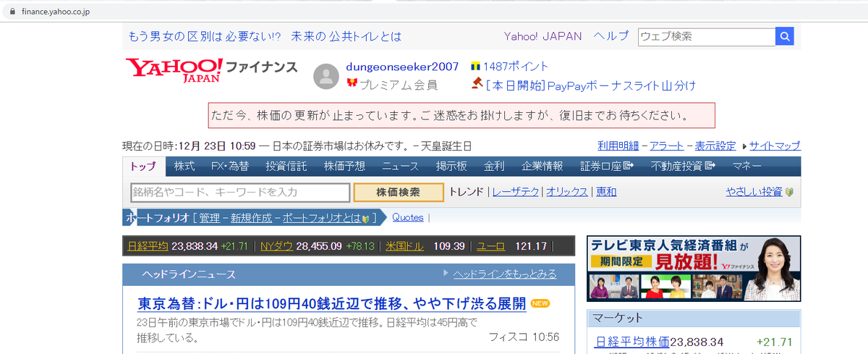
Task: Click the 株価検索 button
Action: point(399,192)
